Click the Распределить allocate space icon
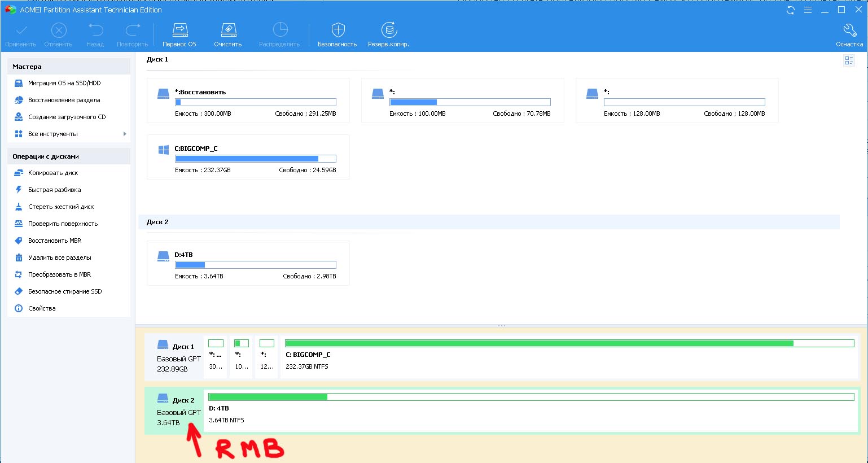Viewport: 868px width, 463px height. [280, 30]
